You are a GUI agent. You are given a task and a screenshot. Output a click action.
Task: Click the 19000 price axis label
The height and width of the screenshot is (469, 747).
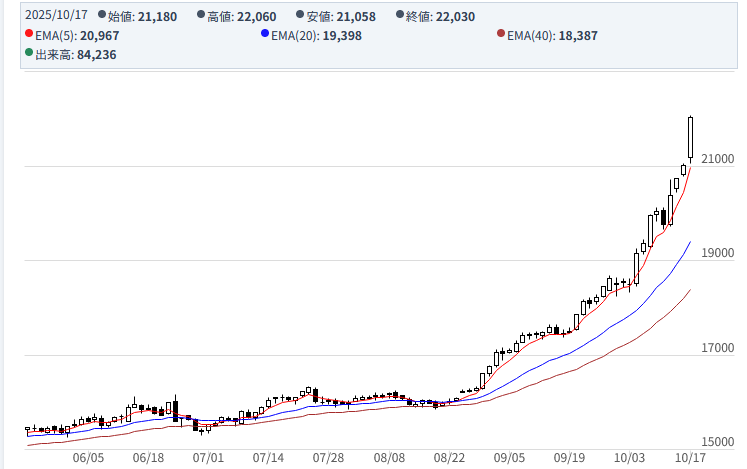pos(717,253)
